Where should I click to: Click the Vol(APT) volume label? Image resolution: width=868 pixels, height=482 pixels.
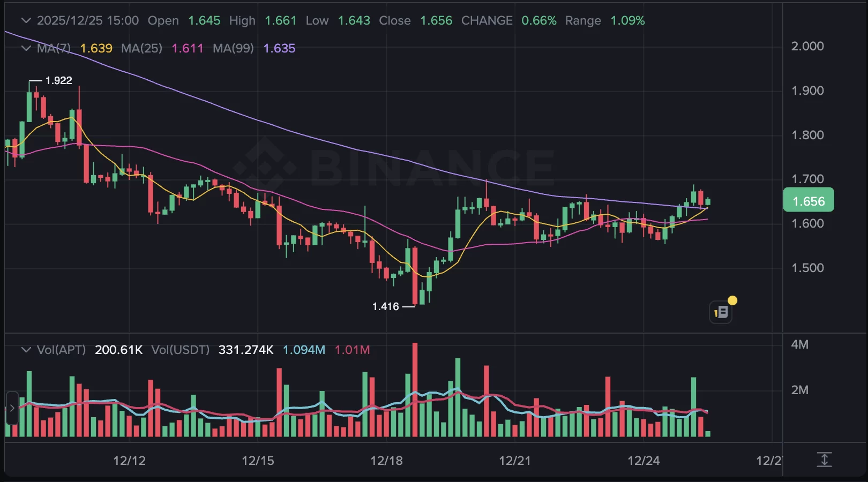(x=61, y=350)
